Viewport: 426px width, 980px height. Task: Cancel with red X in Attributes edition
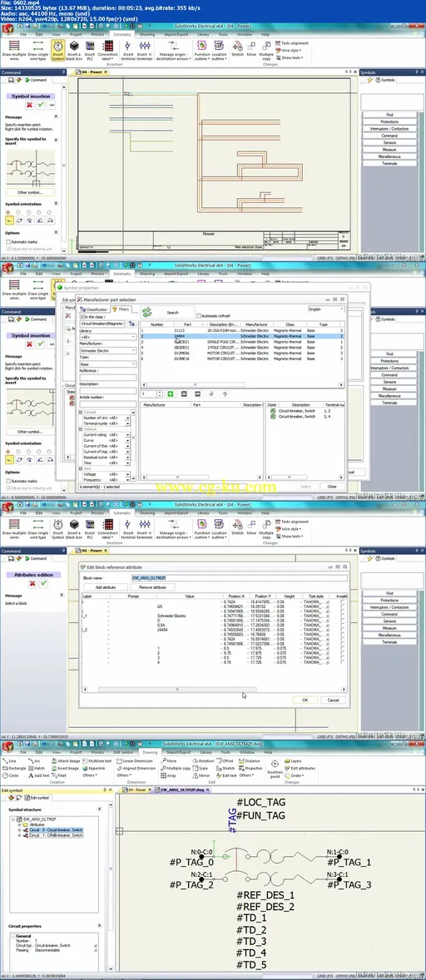32,583
